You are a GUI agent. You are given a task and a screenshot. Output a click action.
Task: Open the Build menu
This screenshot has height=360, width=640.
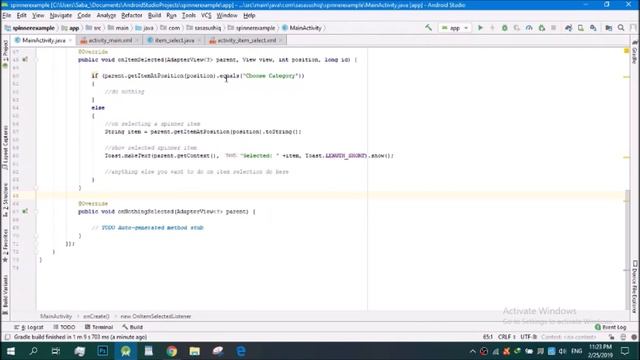point(154,16)
